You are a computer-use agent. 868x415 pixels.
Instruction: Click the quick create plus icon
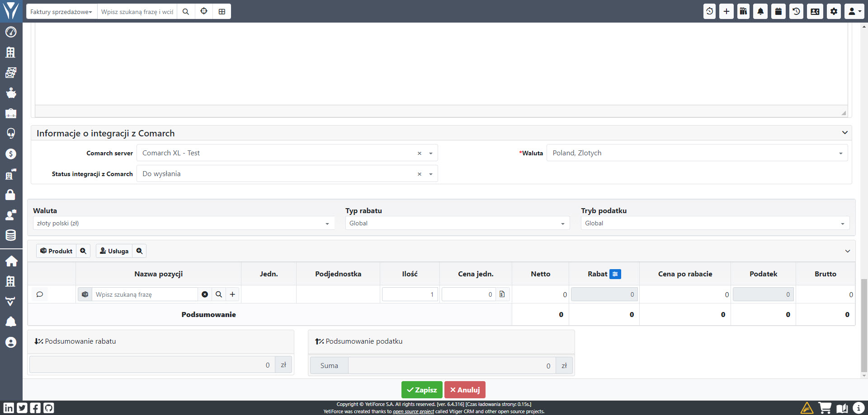tap(726, 11)
